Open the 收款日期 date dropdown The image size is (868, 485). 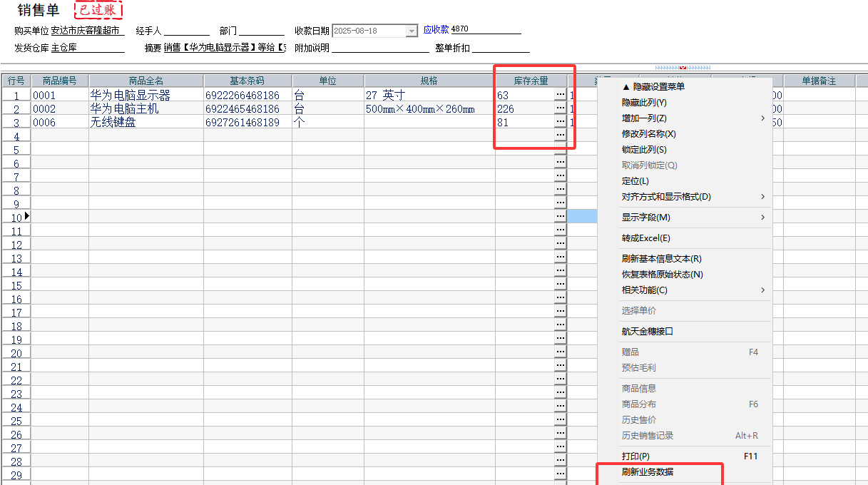(410, 30)
